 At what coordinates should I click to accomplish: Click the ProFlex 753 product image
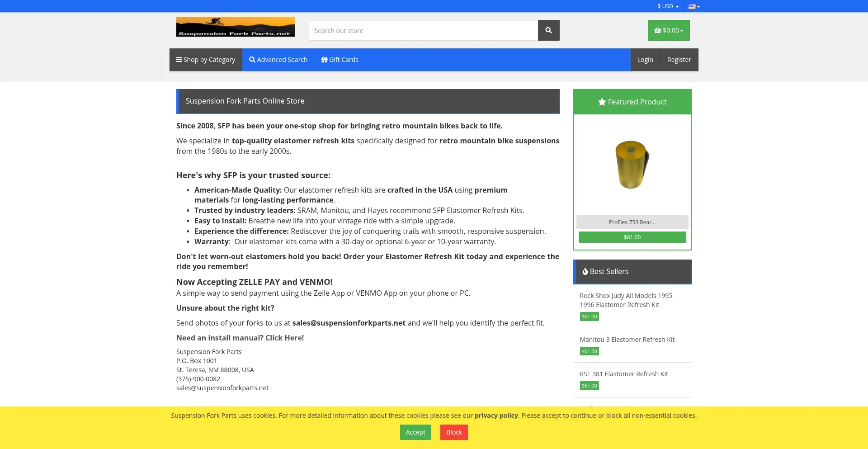(x=632, y=164)
